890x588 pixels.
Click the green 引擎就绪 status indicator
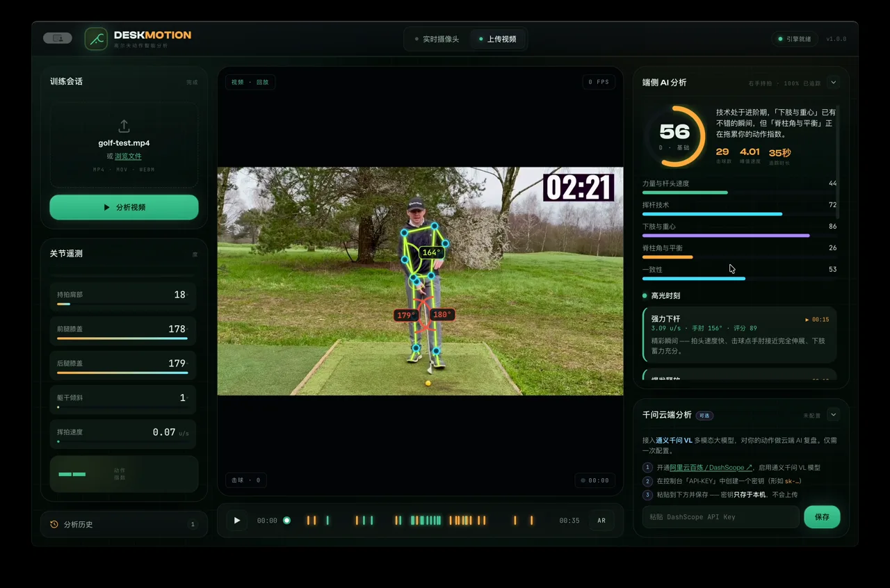point(795,39)
